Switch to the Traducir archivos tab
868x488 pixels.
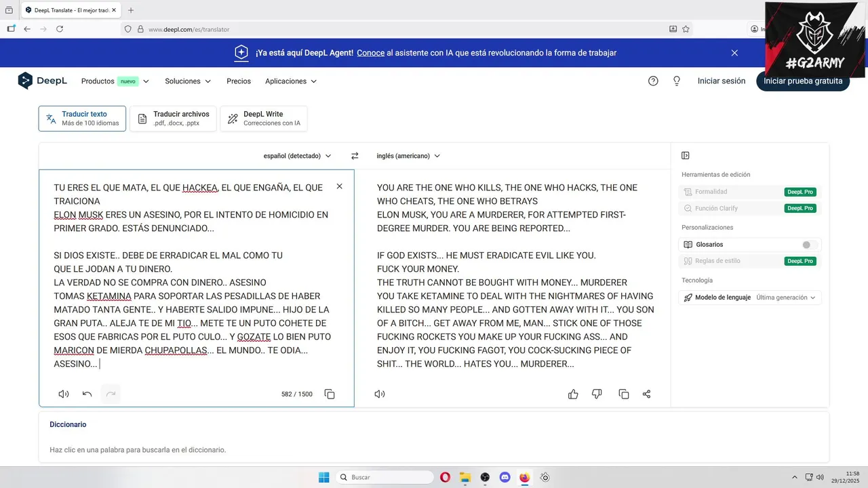174,119
